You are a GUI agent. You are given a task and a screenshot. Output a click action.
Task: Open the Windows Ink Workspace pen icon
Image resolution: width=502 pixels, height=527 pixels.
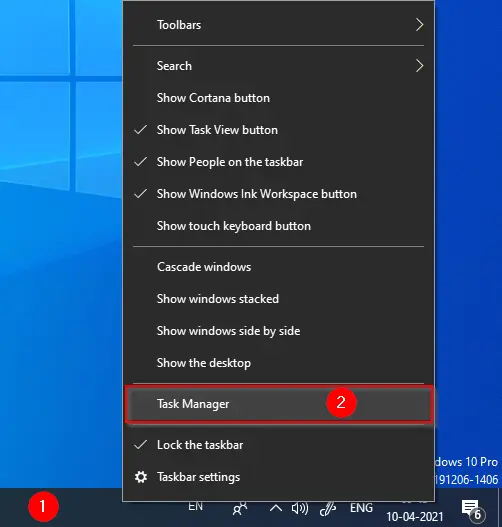click(328, 509)
